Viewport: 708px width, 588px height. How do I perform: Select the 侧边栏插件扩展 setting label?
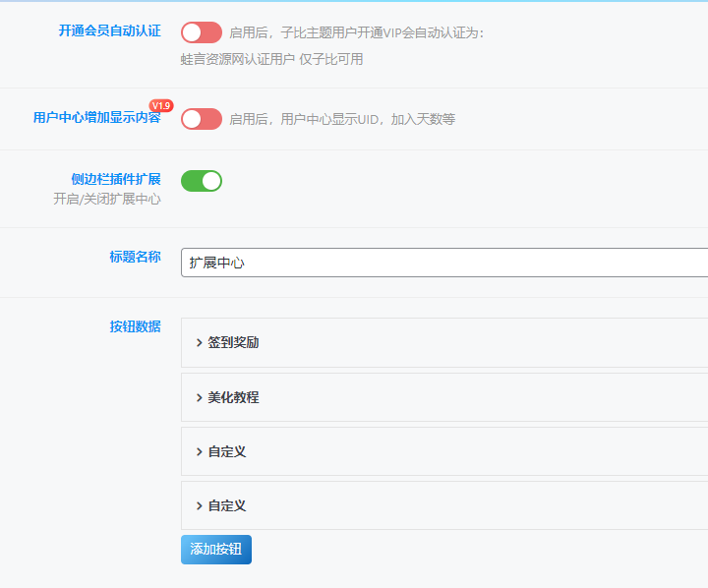coord(116,179)
